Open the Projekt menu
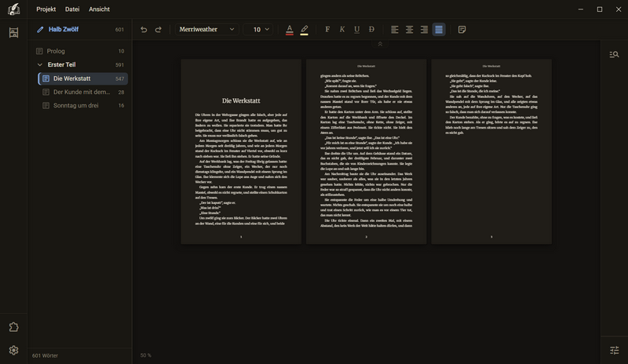 (x=46, y=9)
